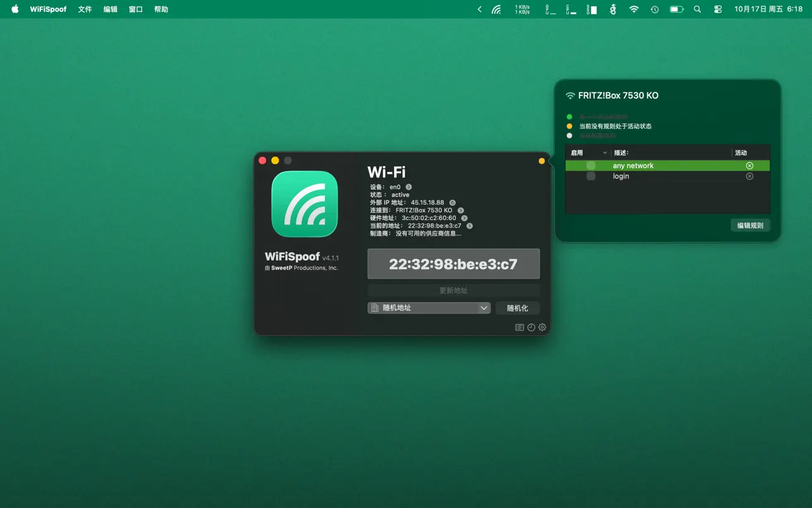Click the back chevron in menu bar
Image resolution: width=812 pixels, height=508 pixels.
[479, 9]
